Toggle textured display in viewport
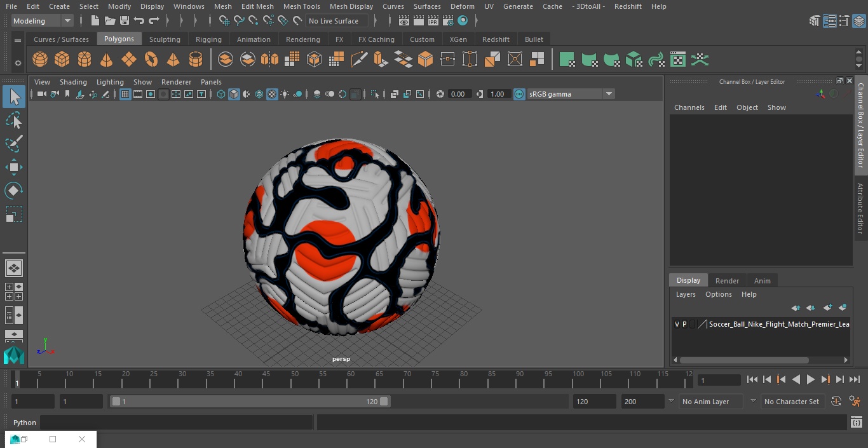868x448 pixels. coord(272,94)
